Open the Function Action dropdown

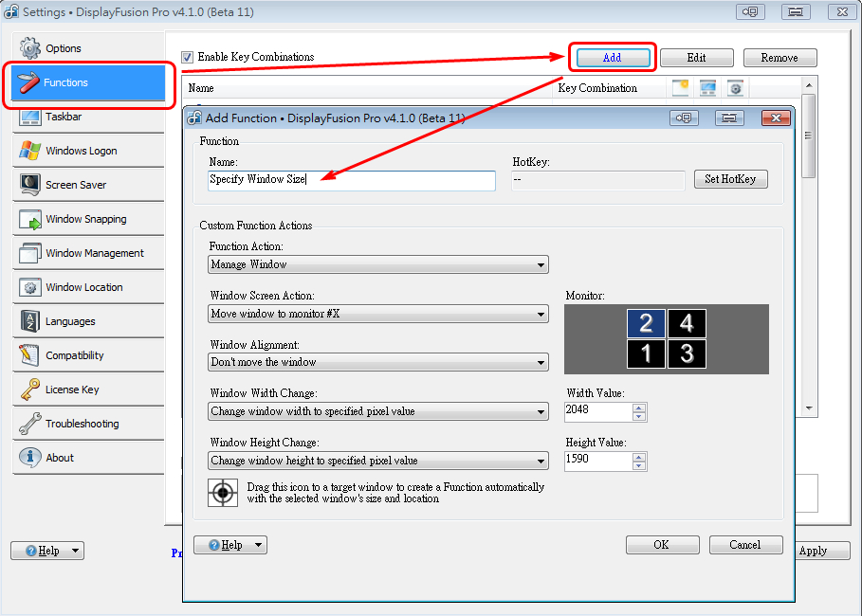pos(378,264)
